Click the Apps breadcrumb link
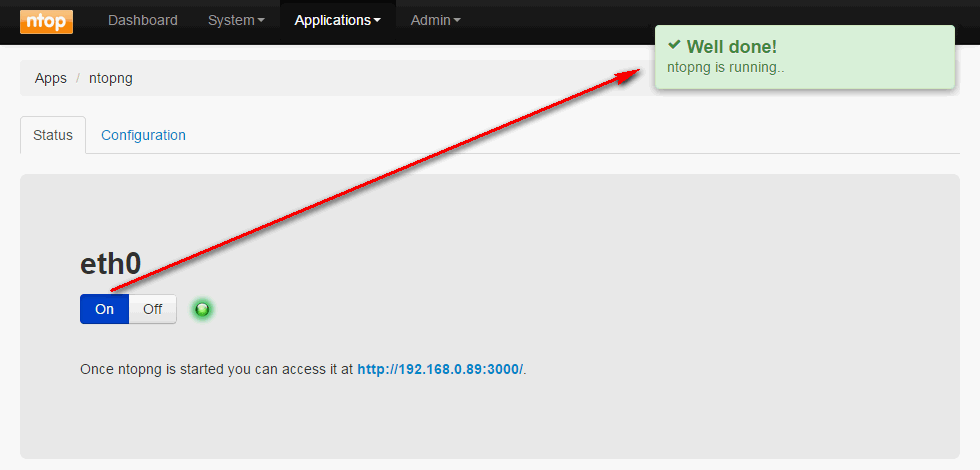The height and width of the screenshot is (470, 980). pos(51,78)
